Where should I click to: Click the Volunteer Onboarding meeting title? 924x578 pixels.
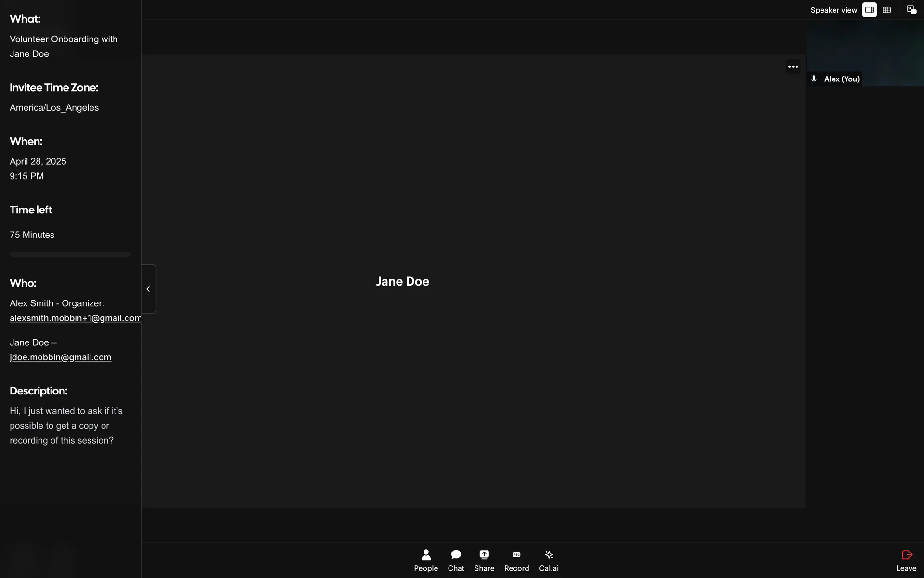[x=63, y=46]
